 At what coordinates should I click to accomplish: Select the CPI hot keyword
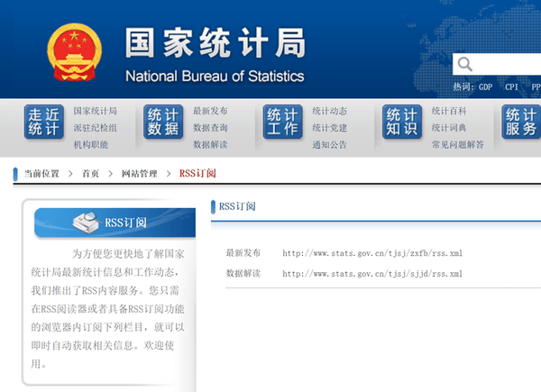click(x=511, y=87)
